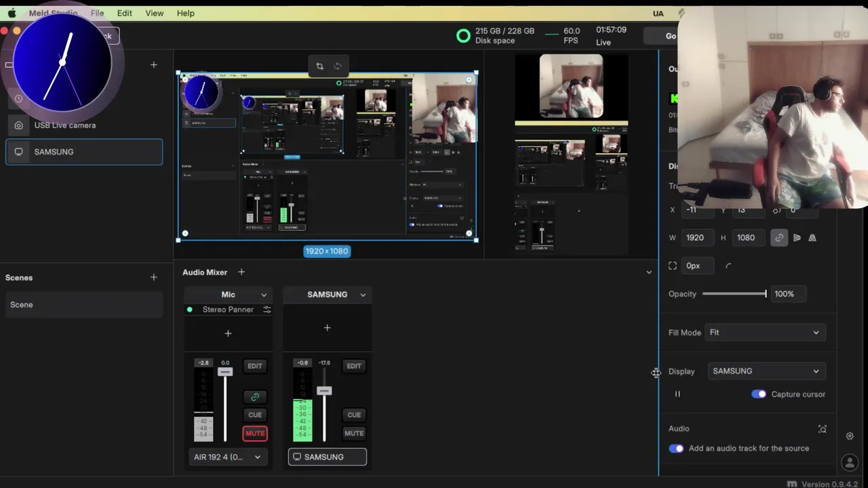Screen dimensions: 868x488
Task: Toggle the Capture cursor switch
Action: 759,394
